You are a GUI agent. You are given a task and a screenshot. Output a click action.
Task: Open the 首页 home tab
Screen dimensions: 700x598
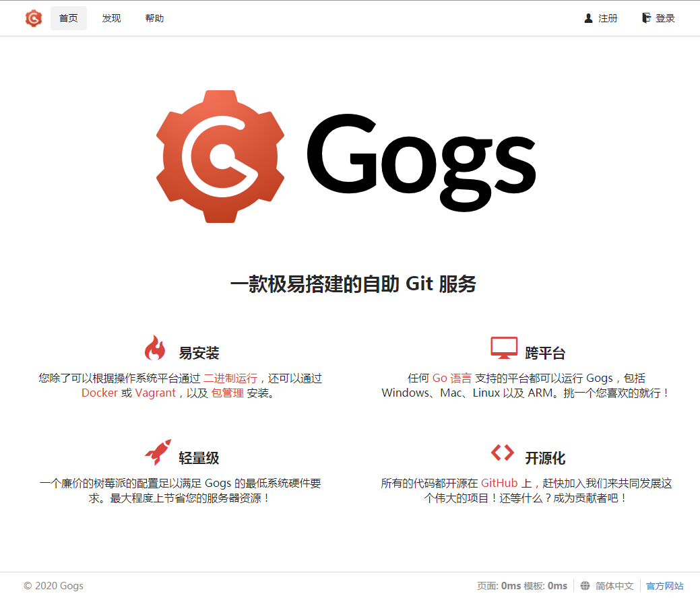68,18
